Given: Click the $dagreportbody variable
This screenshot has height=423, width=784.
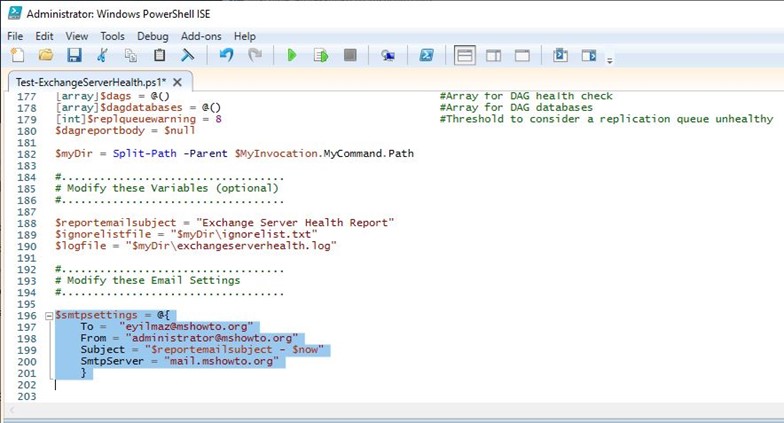Looking at the screenshot, I should pyautogui.click(x=100, y=130).
